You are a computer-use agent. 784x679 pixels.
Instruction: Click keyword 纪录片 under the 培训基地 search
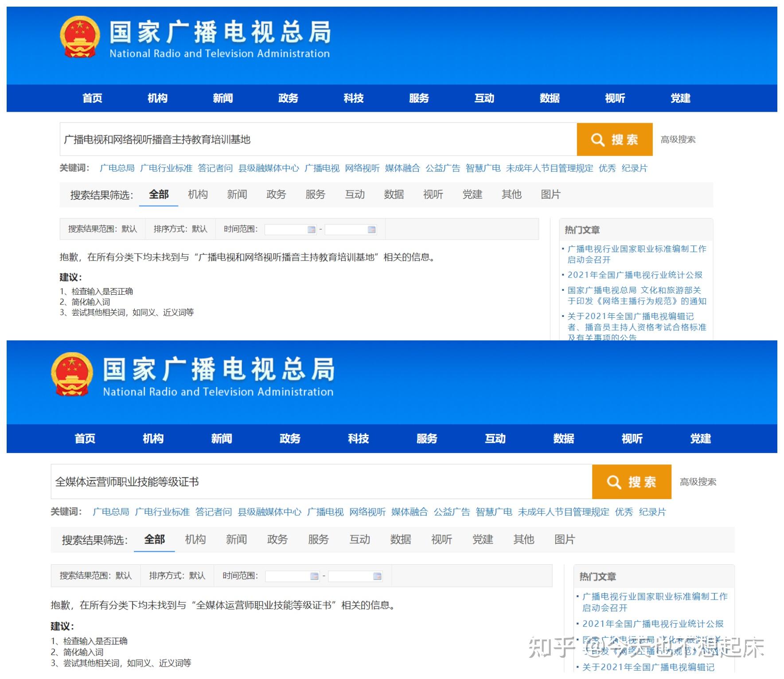tap(635, 168)
